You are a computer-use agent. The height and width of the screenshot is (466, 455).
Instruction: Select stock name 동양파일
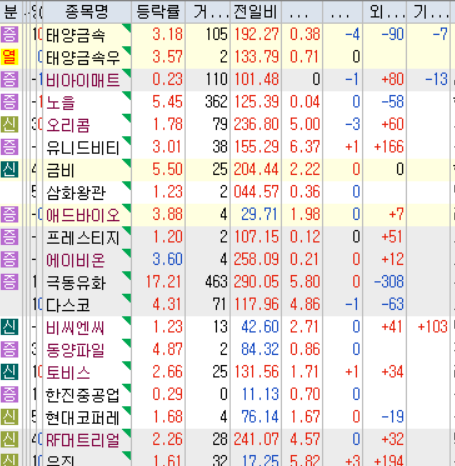click(x=76, y=350)
